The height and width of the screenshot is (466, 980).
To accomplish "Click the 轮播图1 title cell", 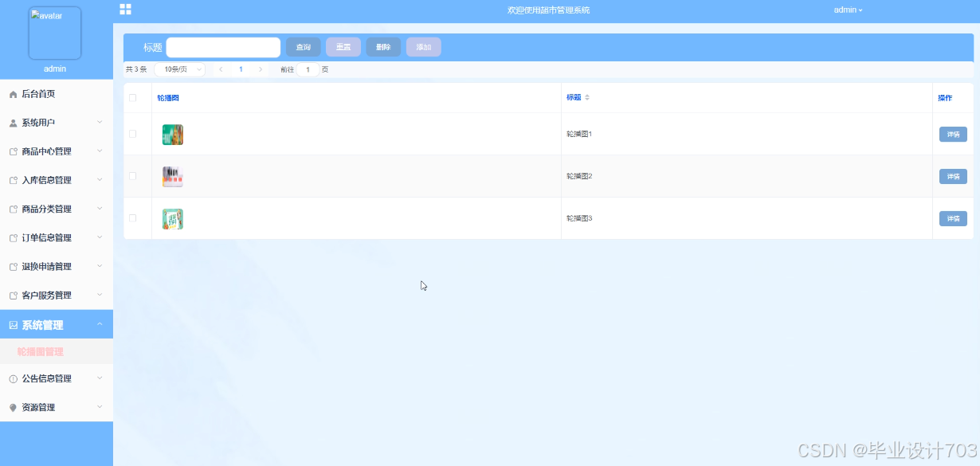I will point(579,134).
